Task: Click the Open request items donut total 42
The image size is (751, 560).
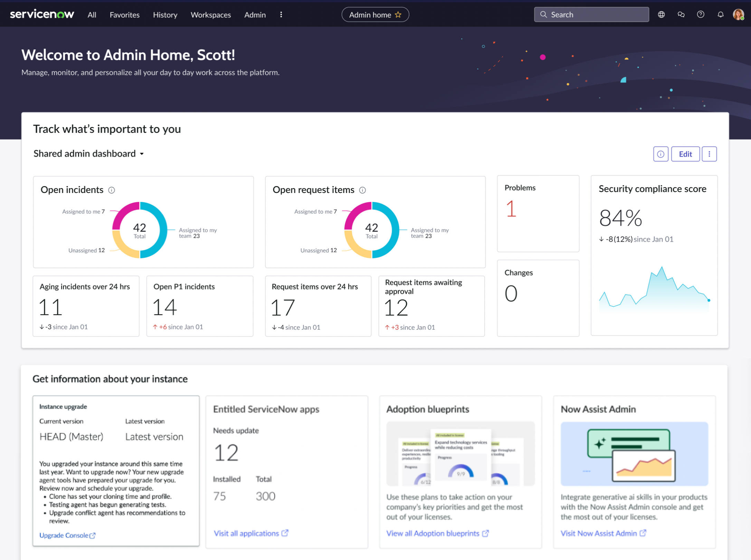Action: coord(372,230)
